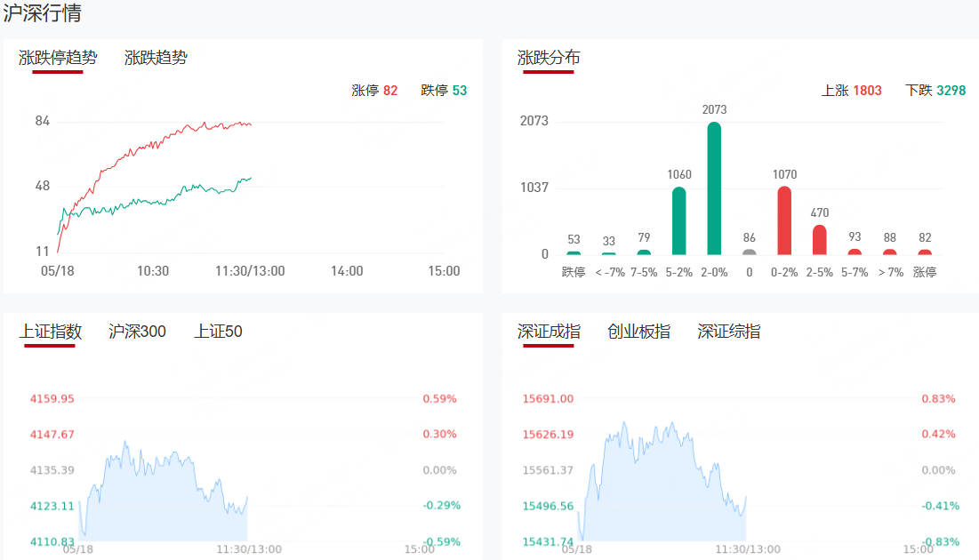This screenshot has width=979, height=560.
Task: Click the red 涨停 trend line end point
Action: pos(251,124)
